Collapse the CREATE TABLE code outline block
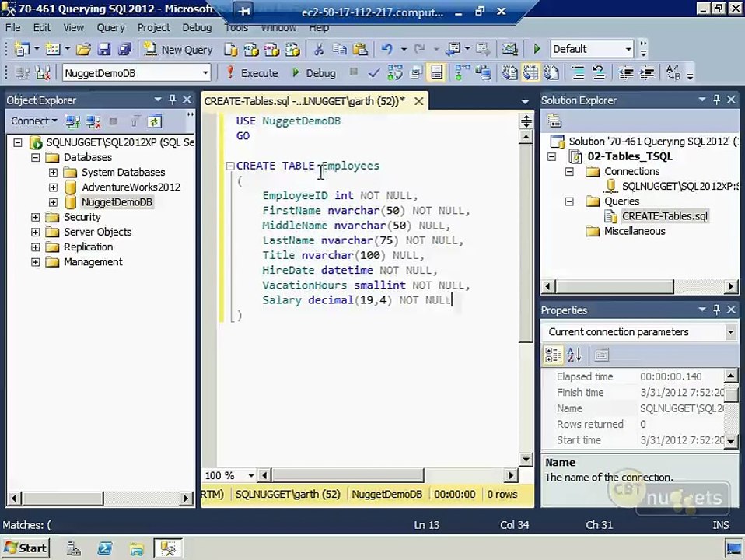 230,166
